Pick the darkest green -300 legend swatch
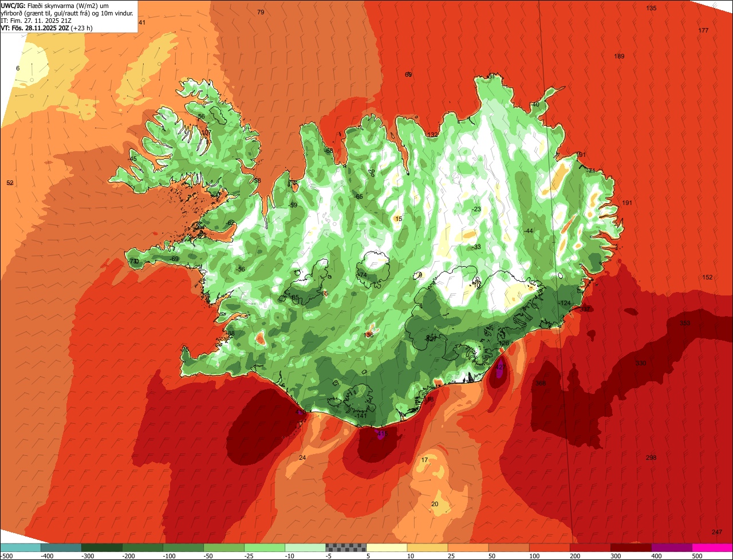733x560 pixels. 102,547
